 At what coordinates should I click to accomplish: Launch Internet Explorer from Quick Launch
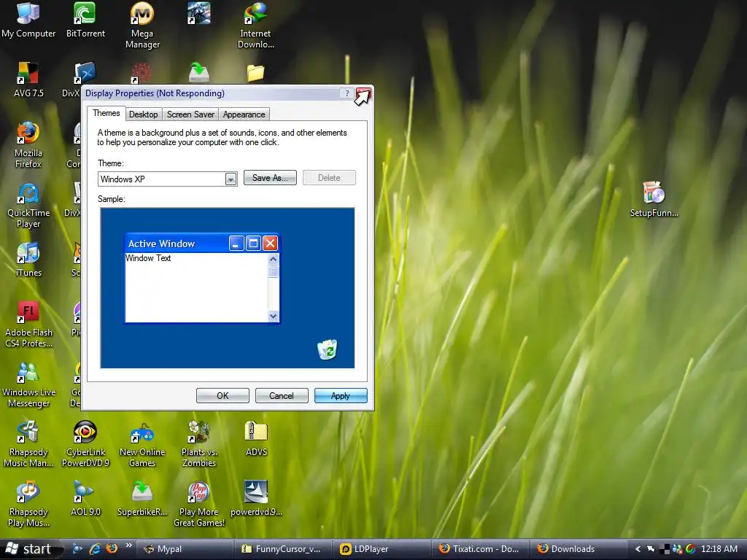pos(95,548)
